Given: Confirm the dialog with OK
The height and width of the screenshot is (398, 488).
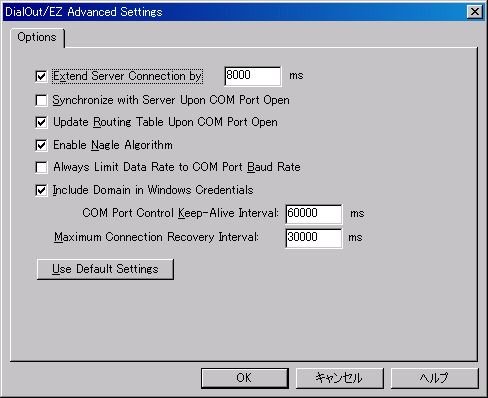Looking at the screenshot, I should click(x=245, y=378).
